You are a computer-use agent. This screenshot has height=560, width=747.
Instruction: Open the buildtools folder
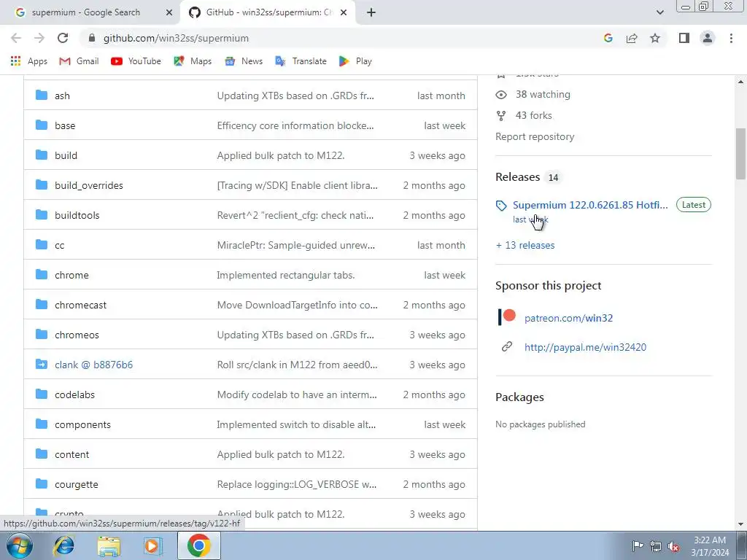coord(77,215)
